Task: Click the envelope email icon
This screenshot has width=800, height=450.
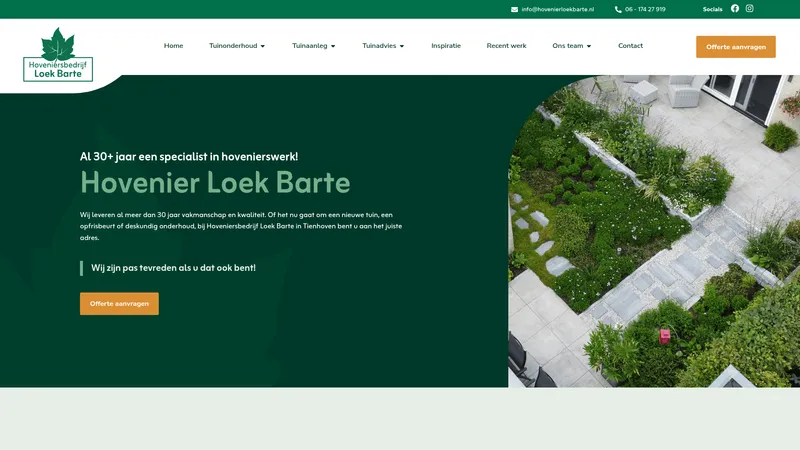Action: (x=514, y=9)
